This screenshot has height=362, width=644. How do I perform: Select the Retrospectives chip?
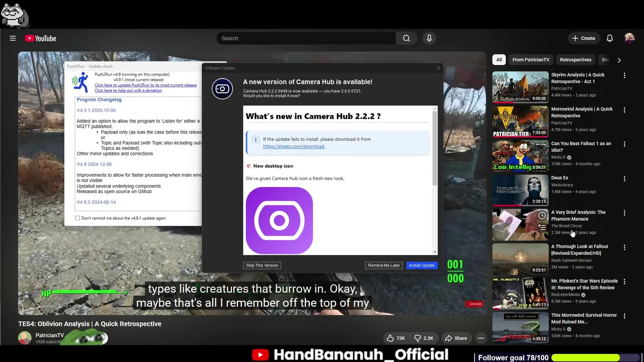(576, 60)
